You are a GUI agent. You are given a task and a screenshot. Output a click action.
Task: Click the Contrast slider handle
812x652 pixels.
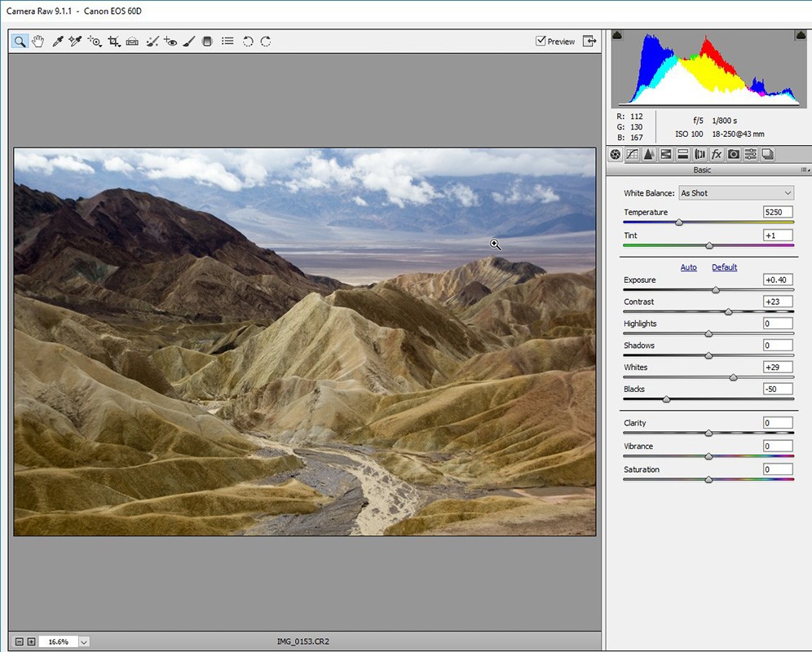pyautogui.click(x=729, y=312)
